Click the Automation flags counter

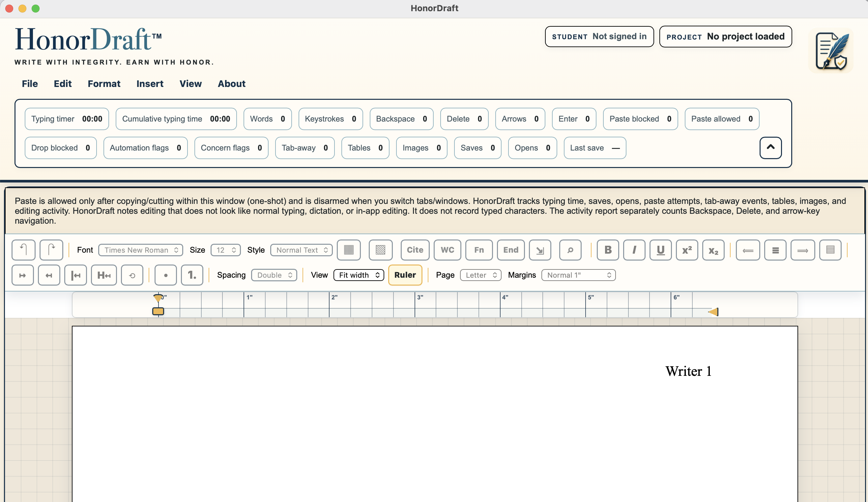point(145,148)
